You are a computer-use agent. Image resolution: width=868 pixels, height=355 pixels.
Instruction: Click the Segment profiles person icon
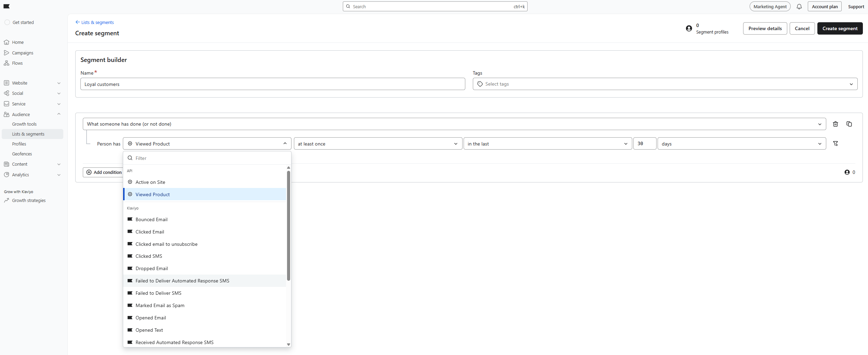coord(689,28)
